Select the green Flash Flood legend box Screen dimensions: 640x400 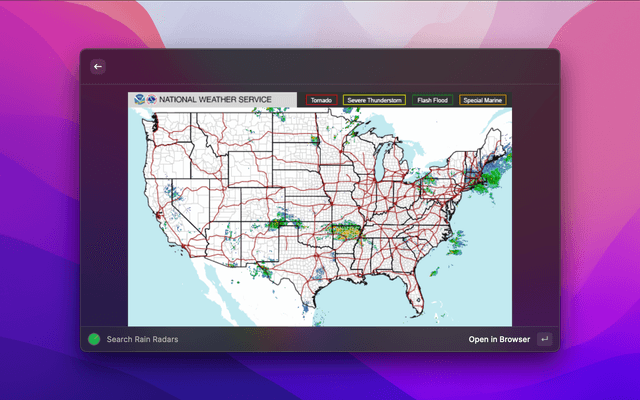432,100
